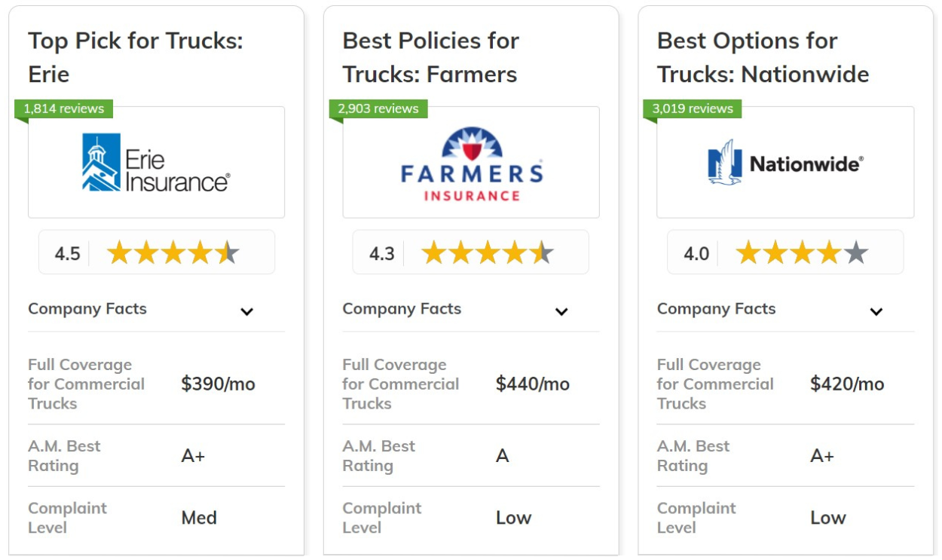Click the 2,903 reviews badge

[378, 109]
